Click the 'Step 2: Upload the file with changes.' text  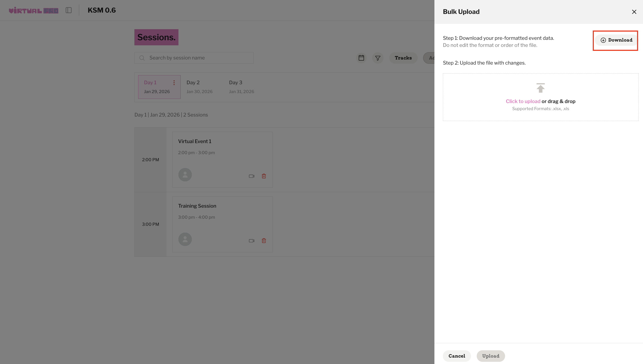coord(484,63)
